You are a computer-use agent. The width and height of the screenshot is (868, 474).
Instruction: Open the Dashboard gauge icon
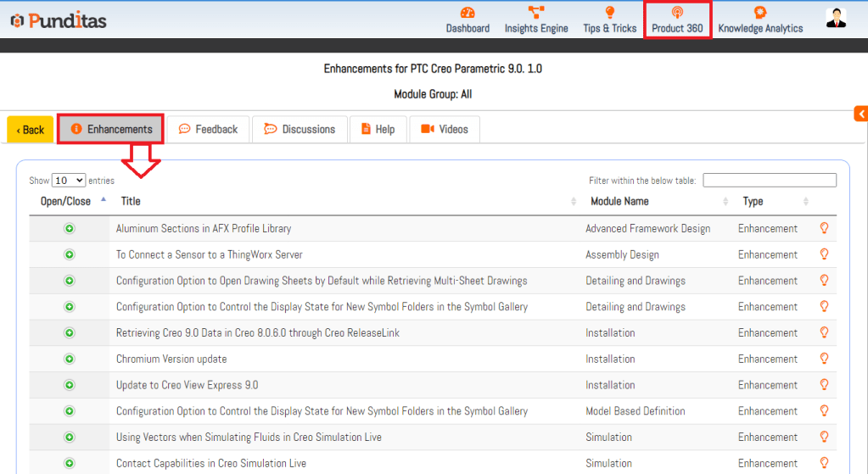click(468, 13)
